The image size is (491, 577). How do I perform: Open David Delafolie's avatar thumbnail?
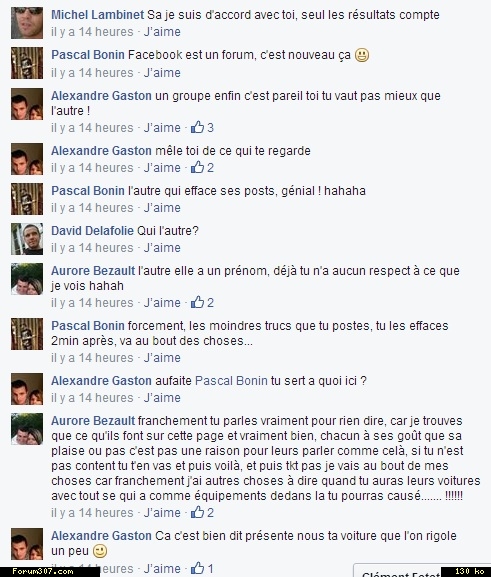point(27,239)
